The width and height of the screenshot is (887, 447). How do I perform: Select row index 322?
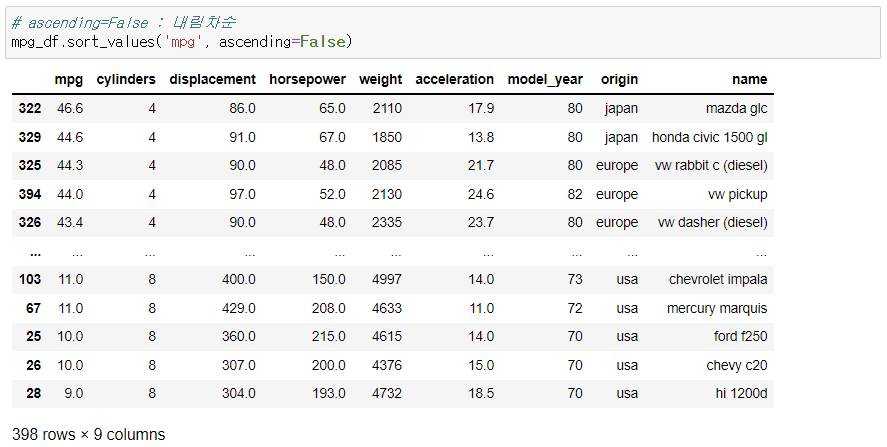[x=29, y=109]
